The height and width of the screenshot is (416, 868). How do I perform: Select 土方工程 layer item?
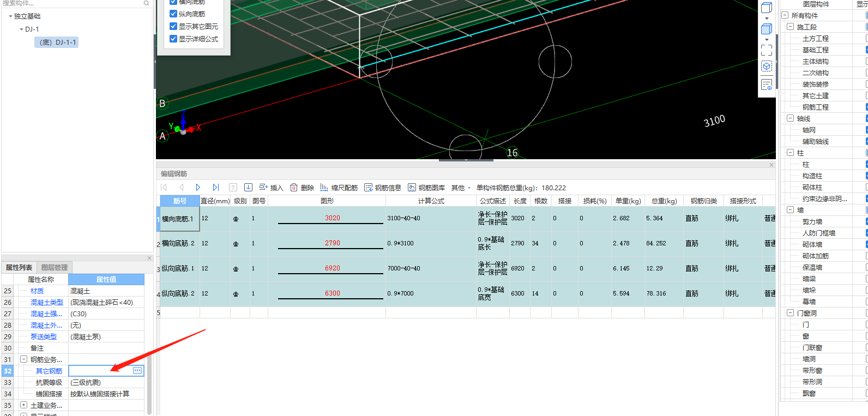click(815, 38)
